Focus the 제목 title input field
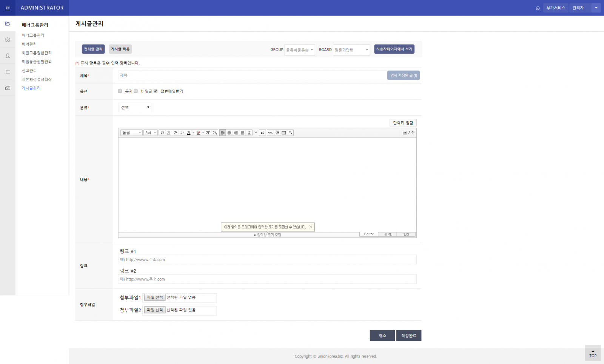The image size is (604, 364). point(253,76)
